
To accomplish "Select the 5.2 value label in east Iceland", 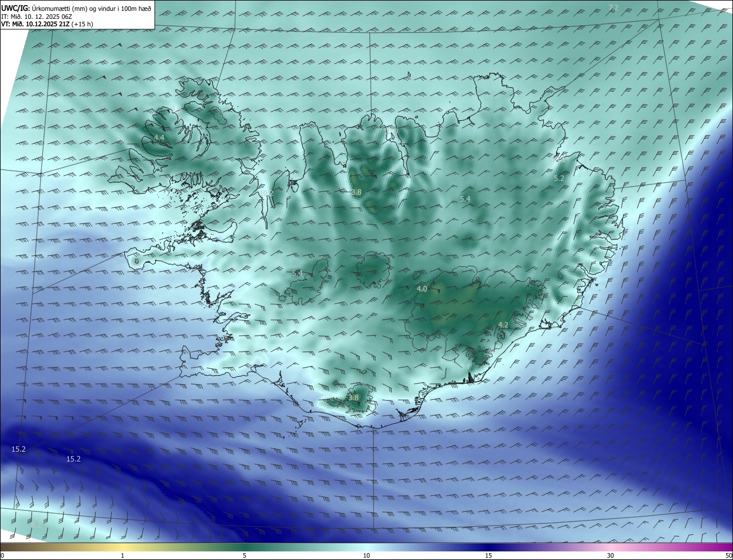I will click(x=559, y=179).
